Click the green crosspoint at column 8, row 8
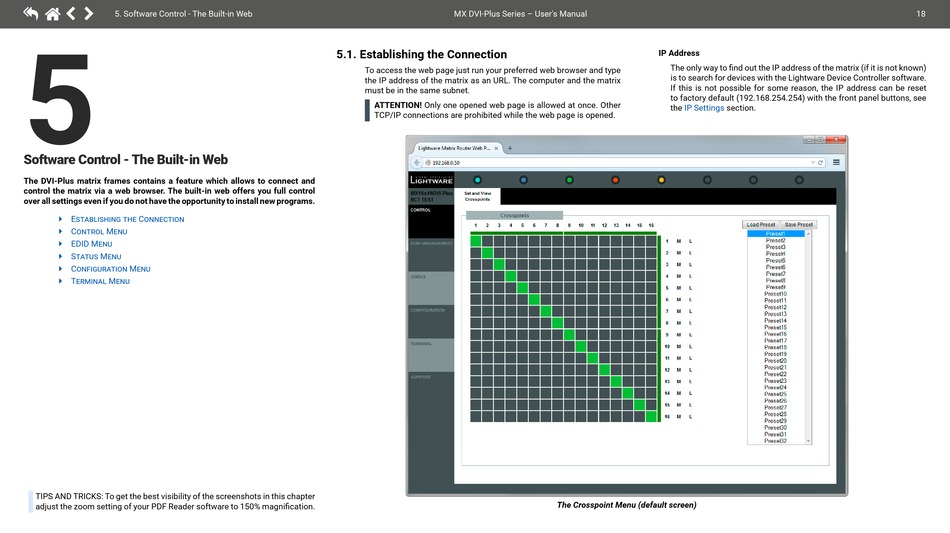 (557, 323)
